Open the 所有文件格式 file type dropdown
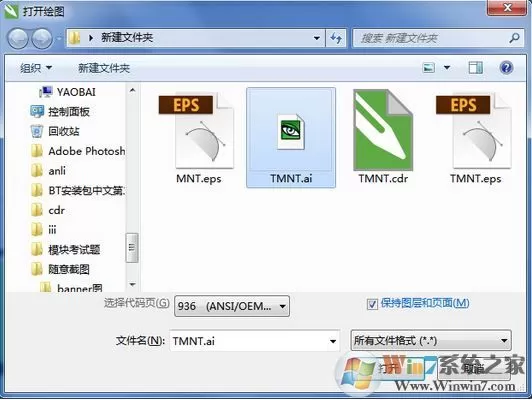This screenshot has width=532, height=400. point(431,340)
